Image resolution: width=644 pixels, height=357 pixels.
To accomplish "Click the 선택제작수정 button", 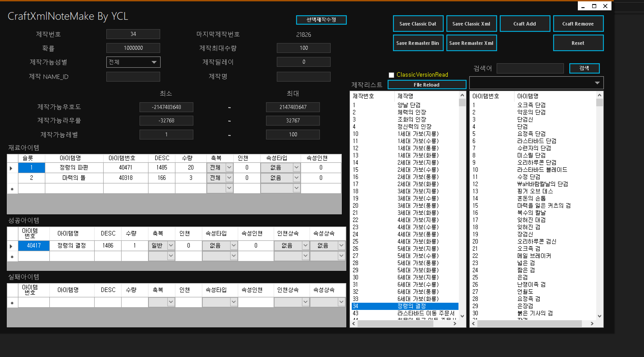I will pos(321,20).
